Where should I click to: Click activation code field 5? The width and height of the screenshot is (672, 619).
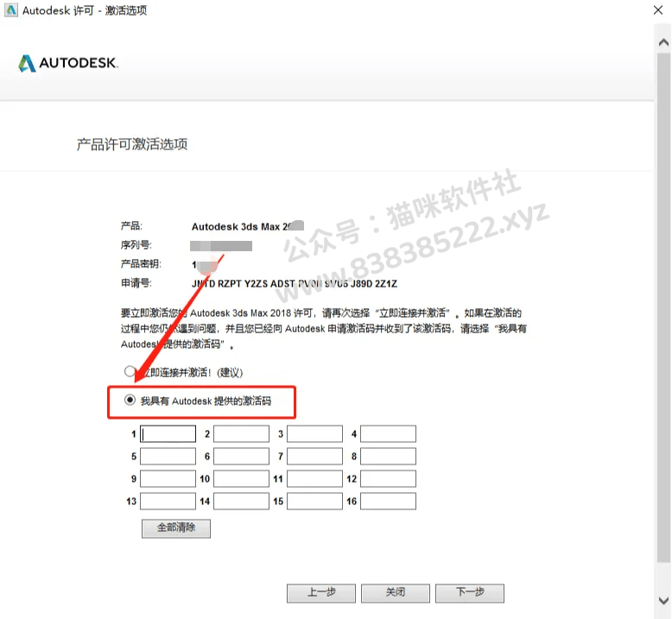coord(168,456)
